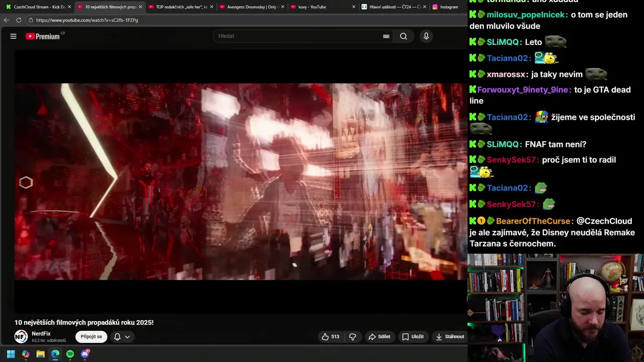
Task: Open the on-screen keyboard icon in search box
Action: [386, 36]
